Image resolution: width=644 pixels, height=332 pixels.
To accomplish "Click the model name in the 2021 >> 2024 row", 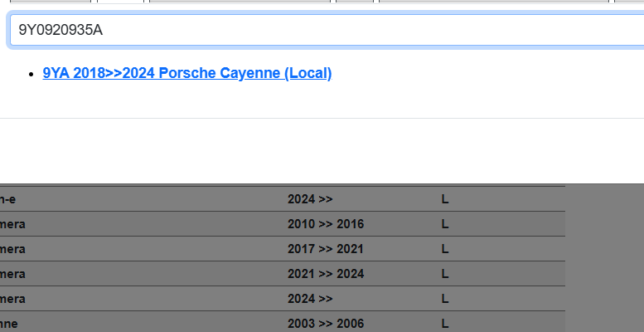I will (12, 274).
